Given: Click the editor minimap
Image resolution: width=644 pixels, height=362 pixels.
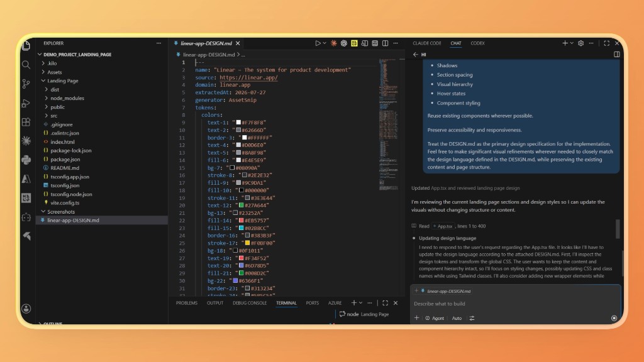Looking at the screenshot, I should [388, 124].
